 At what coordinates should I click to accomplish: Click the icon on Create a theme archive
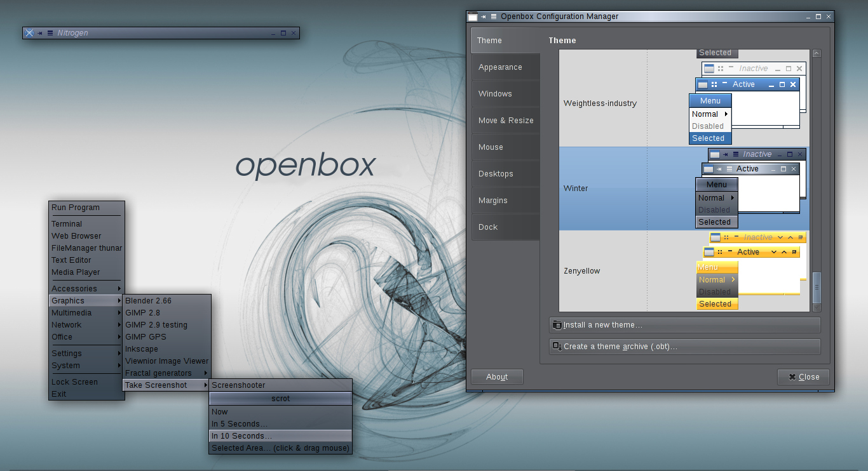click(x=559, y=346)
